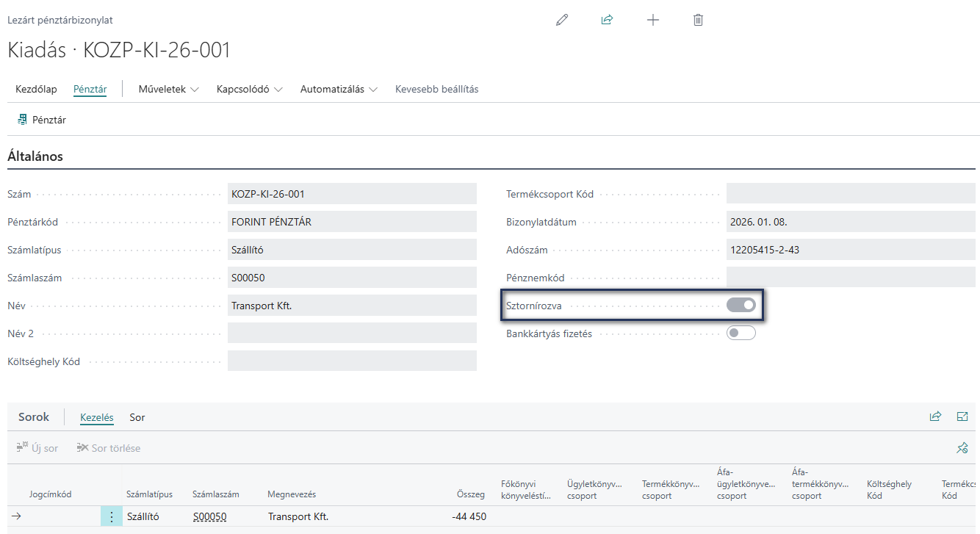Click the Számlaszám field showing S00050
The width and height of the screenshot is (980, 534).
pyautogui.click(x=352, y=278)
